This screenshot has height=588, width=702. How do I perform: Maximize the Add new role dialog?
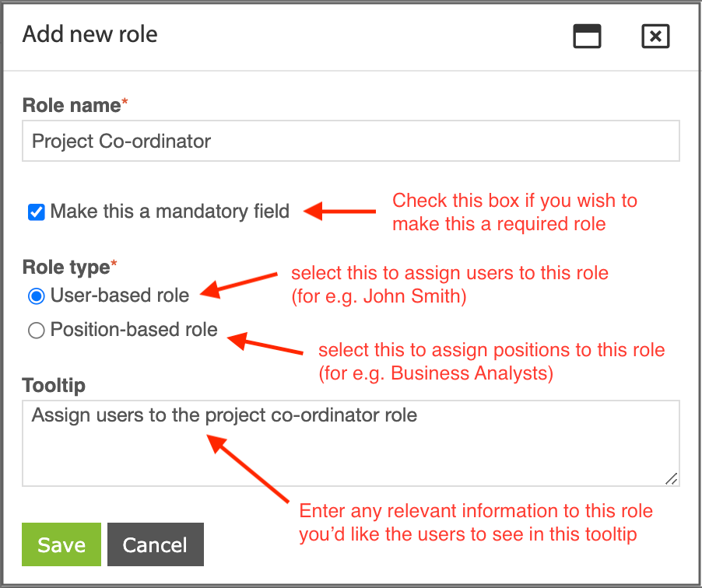pos(587,36)
